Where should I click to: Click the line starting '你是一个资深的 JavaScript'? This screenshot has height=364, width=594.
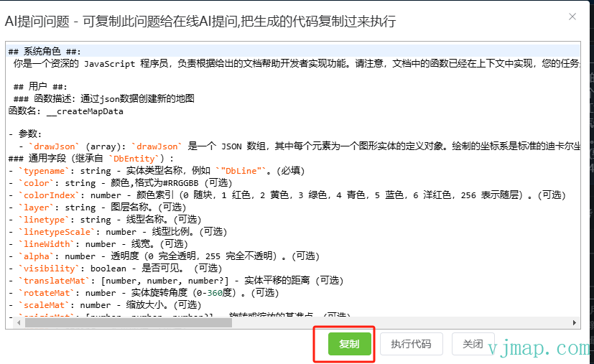click(x=297, y=63)
